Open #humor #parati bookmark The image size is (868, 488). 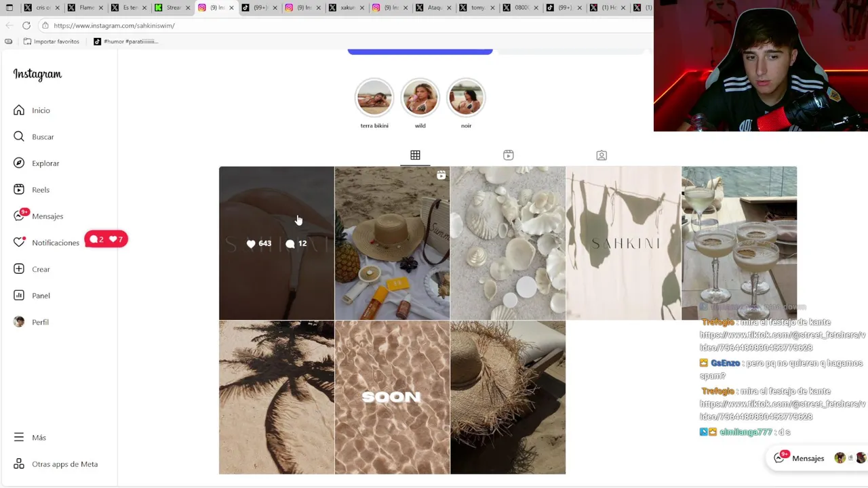click(x=126, y=41)
